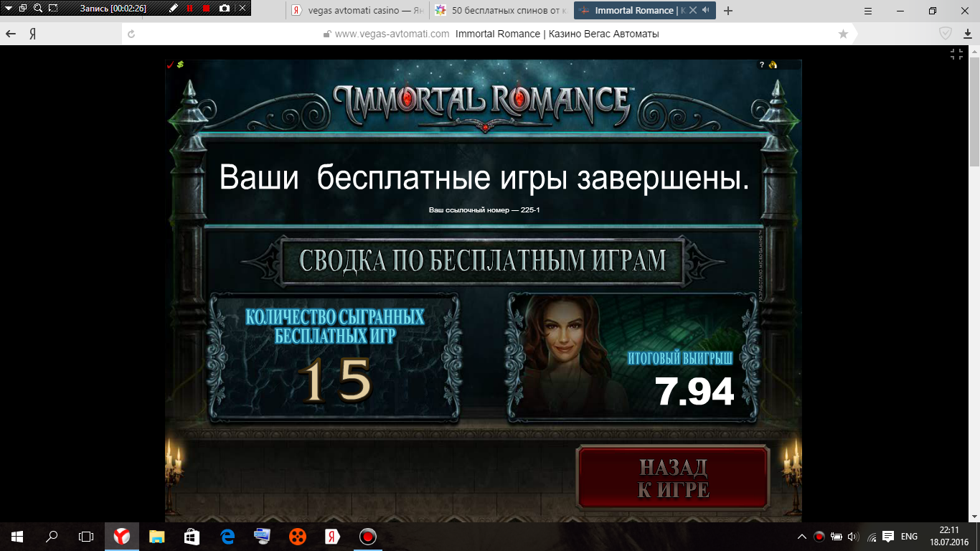
Task: Open File Explorer from taskbar
Action: (x=156, y=536)
